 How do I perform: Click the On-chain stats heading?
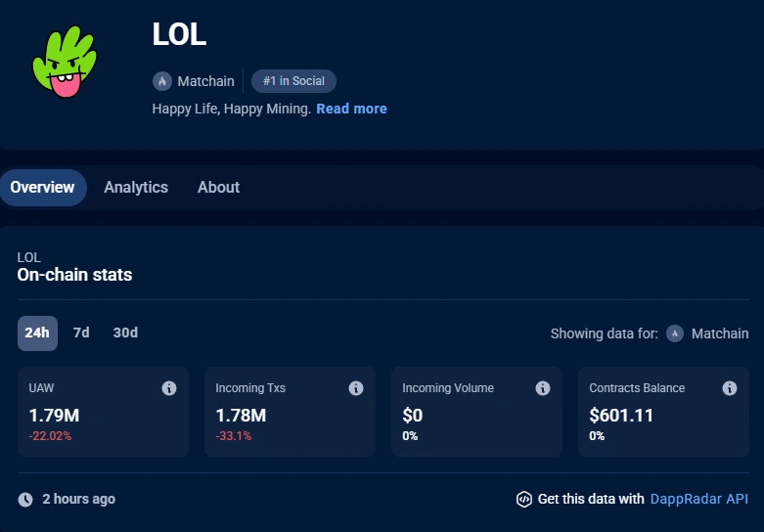tap(74, 275)
